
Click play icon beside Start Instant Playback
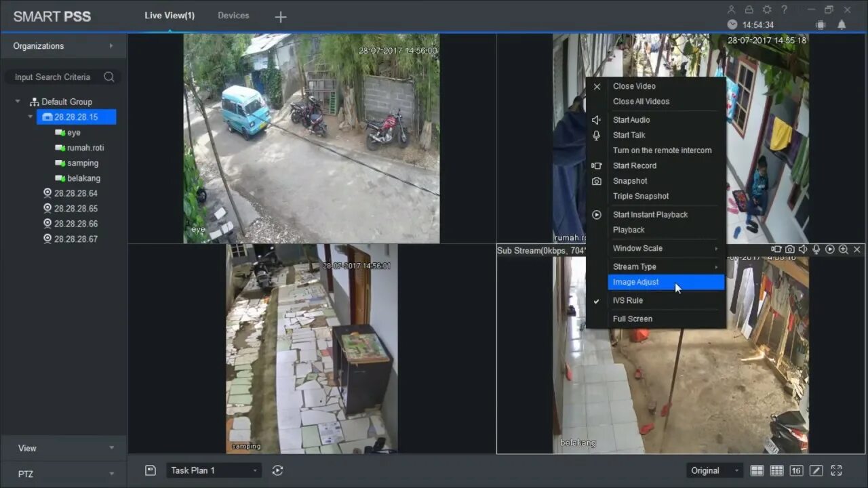click(x=597, y=215)
